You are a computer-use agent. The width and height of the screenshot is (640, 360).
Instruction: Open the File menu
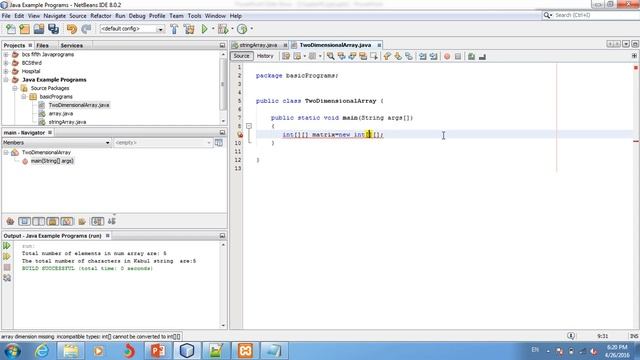pyautogui.click(x=6, y=16)
